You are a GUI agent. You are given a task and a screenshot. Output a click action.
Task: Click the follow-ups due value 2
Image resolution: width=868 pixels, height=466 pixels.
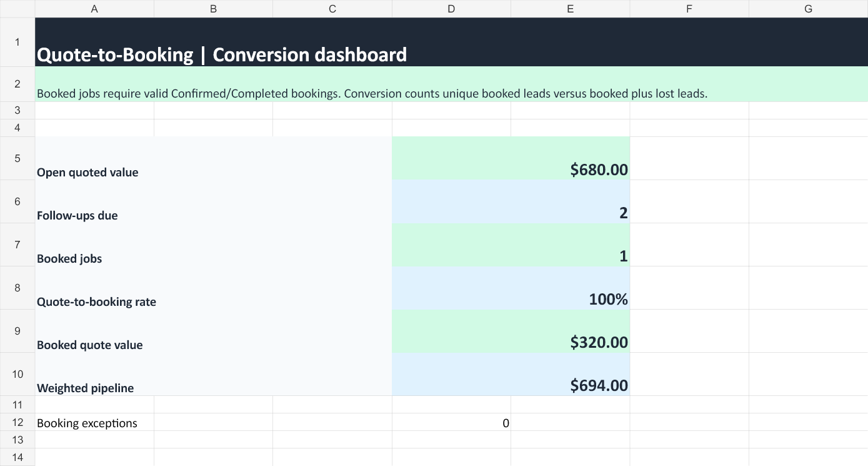click(511, 201)
